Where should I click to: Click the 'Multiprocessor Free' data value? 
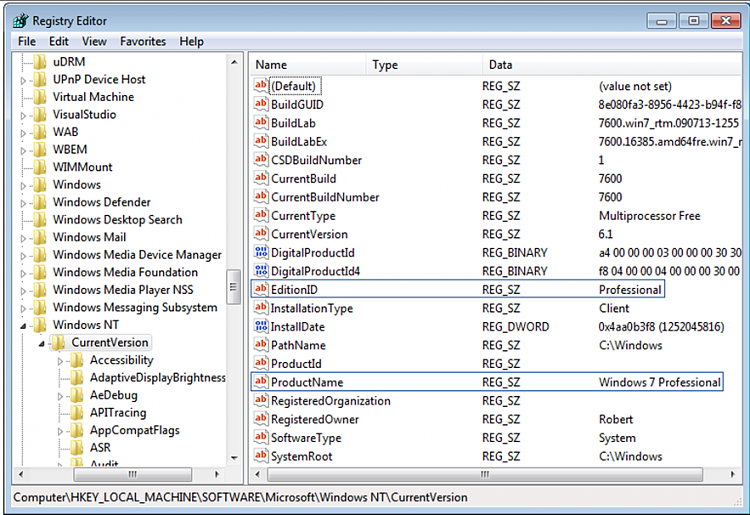(x=649, y=216)
